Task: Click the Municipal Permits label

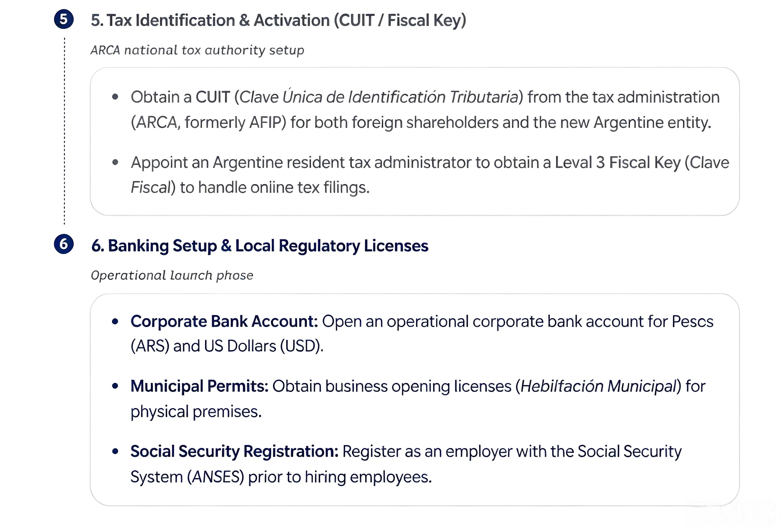Action: click(x=200, y=386)
